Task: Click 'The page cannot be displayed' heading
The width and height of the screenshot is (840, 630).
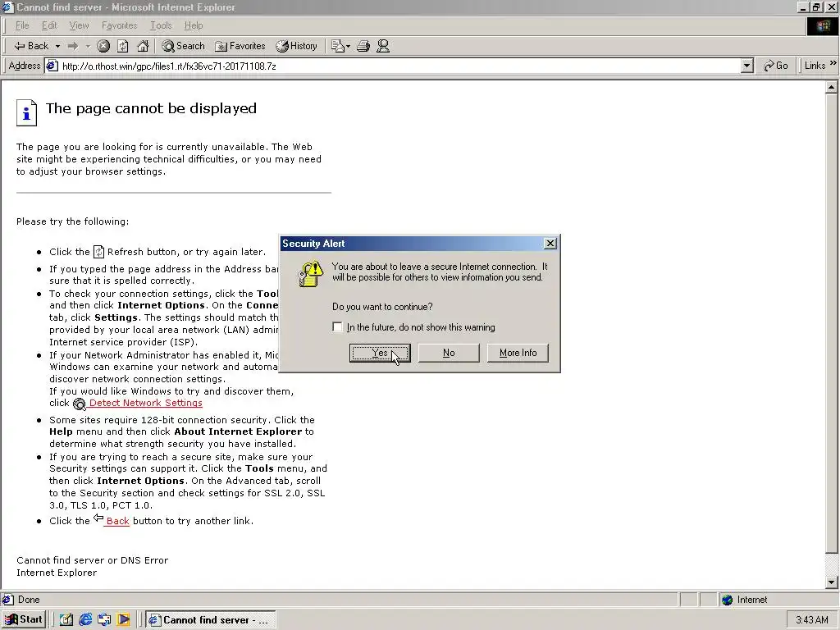Action: 151,108
